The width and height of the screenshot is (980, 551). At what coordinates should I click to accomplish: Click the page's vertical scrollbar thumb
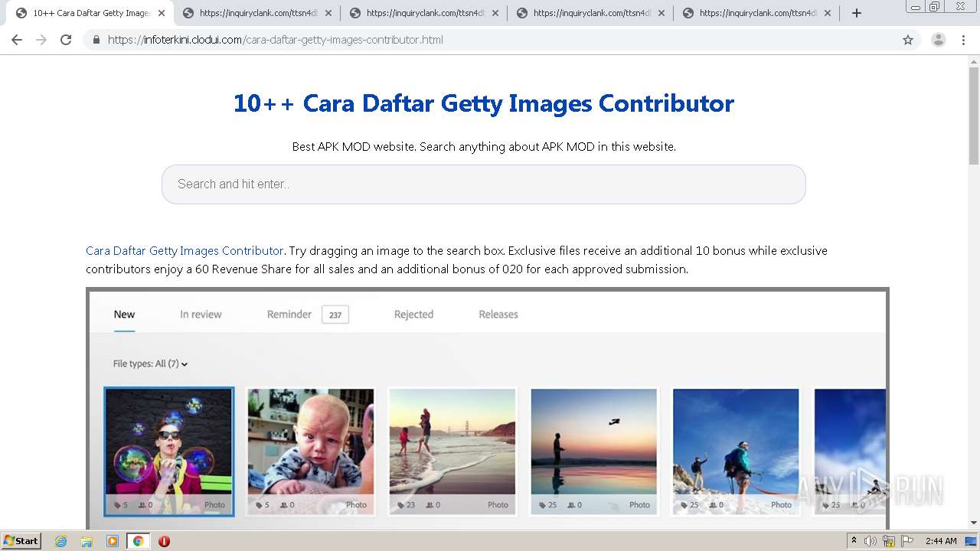tap(974, 115)
